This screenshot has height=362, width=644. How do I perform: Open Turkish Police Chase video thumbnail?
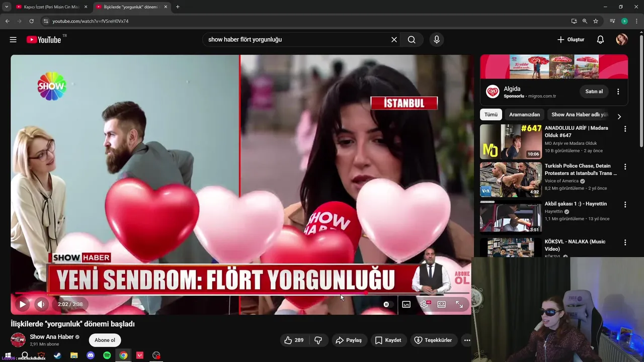[511, 179]
